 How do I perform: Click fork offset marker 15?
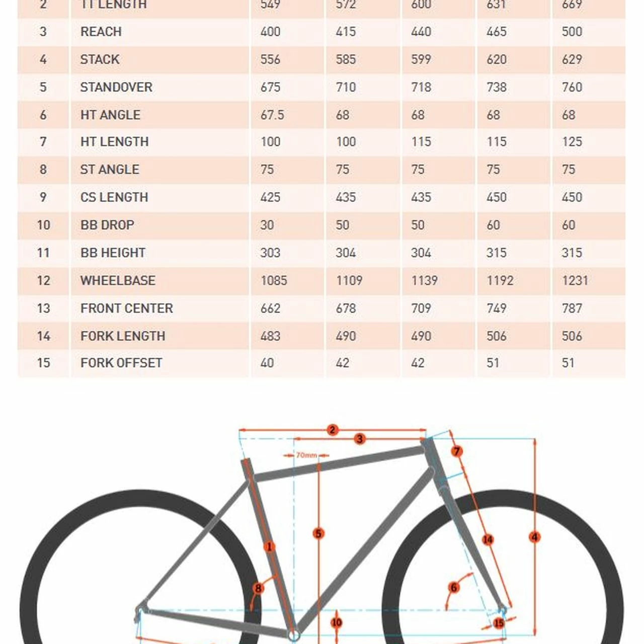coord(499,623)
